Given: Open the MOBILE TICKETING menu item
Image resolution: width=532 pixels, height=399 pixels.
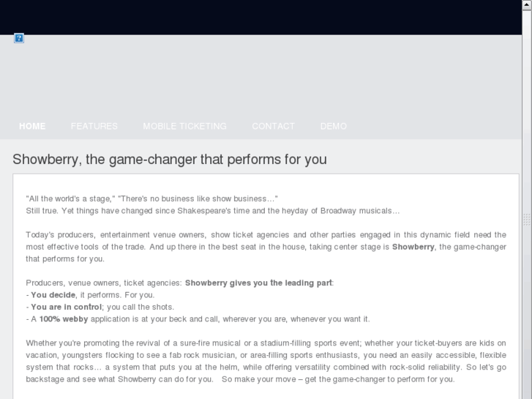Looking at the screenshot, I should [184, 127].
